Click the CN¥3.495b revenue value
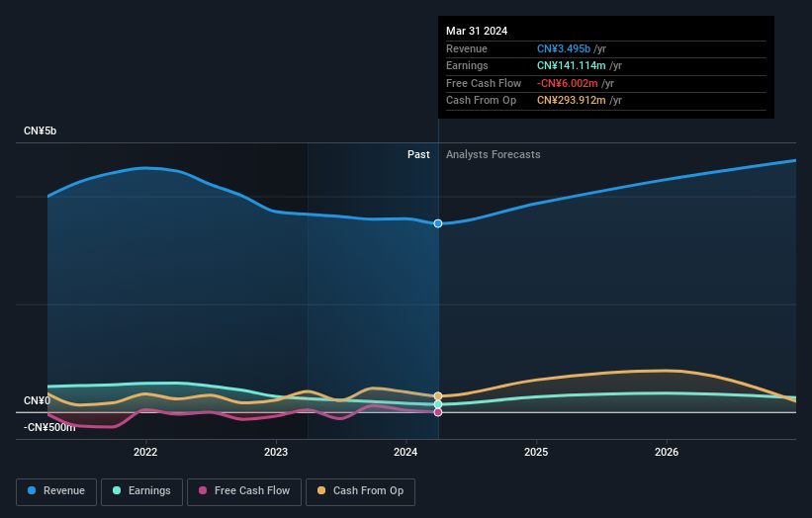The image size is (812, 518). 564,48
